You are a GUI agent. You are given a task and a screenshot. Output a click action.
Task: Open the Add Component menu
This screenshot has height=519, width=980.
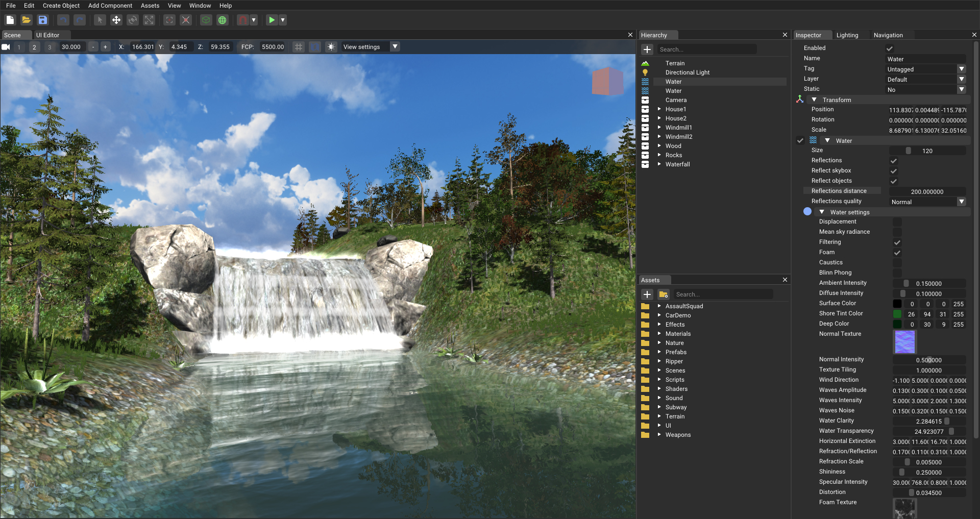pos(110,6)
